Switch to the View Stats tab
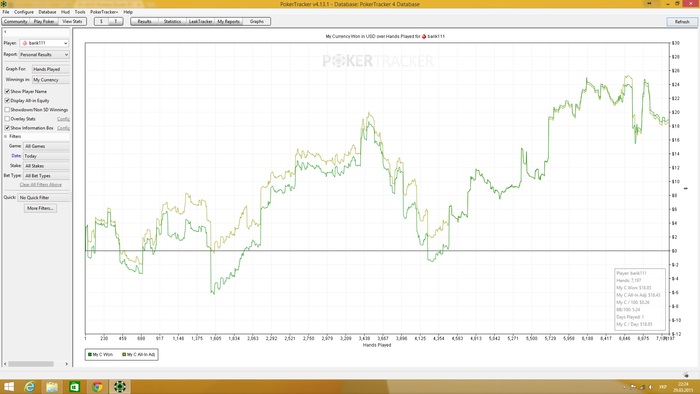The image size is (700, 394). point(72,21)
